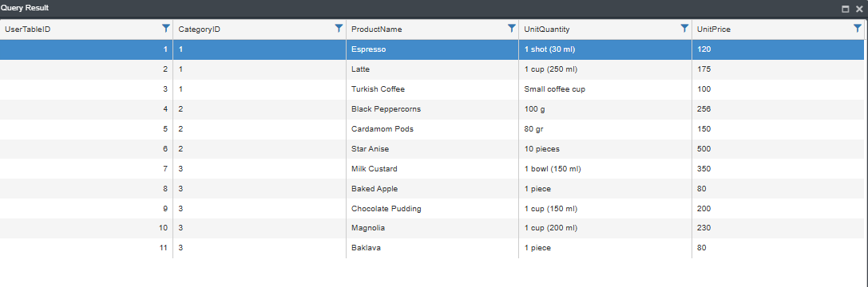
Task: Select the Chocolate Pudding cell
Action: pos(432,209)
